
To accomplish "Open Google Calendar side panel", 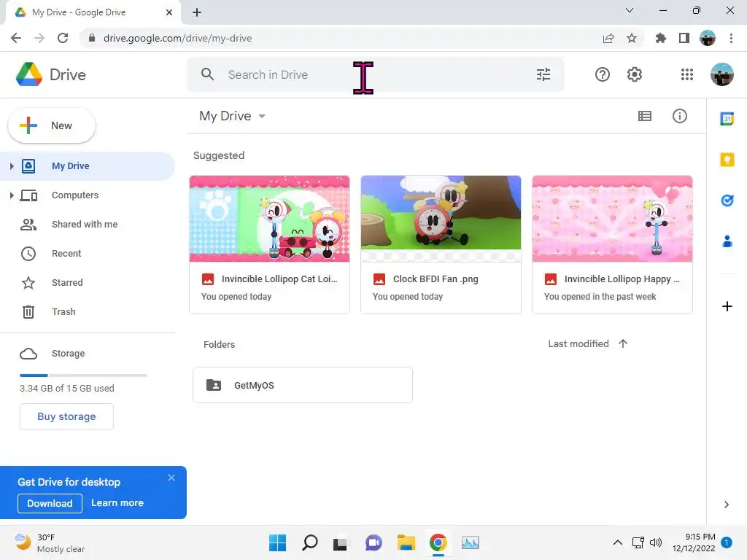I will tap(727, 119).
